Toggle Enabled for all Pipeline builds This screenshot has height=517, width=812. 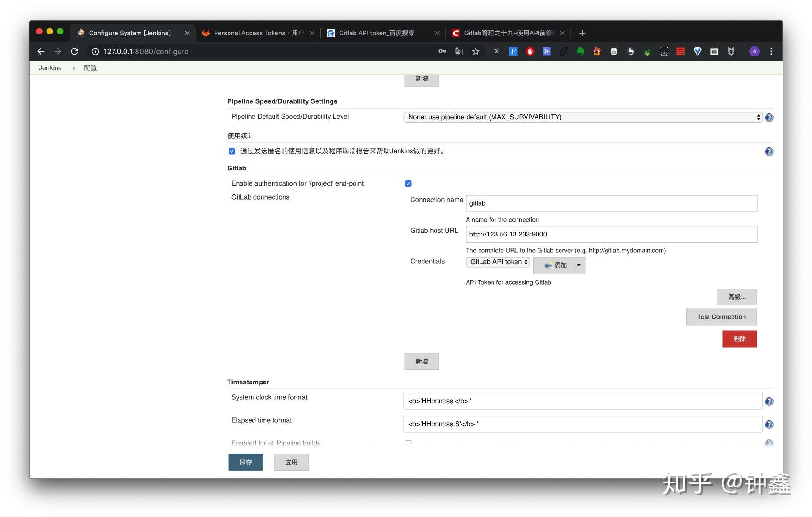408,443
